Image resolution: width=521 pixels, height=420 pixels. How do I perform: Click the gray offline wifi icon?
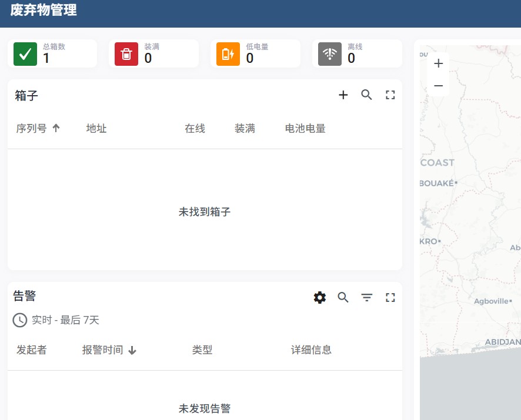click(x=330, y=54)
